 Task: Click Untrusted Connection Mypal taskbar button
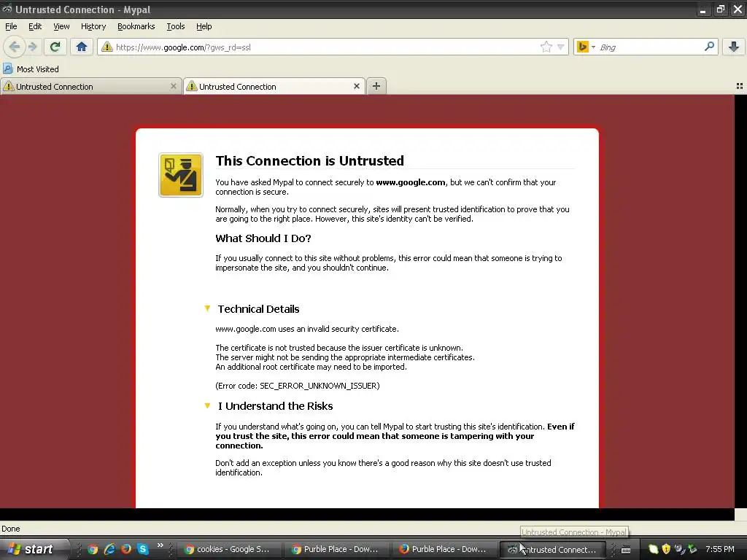551,549
